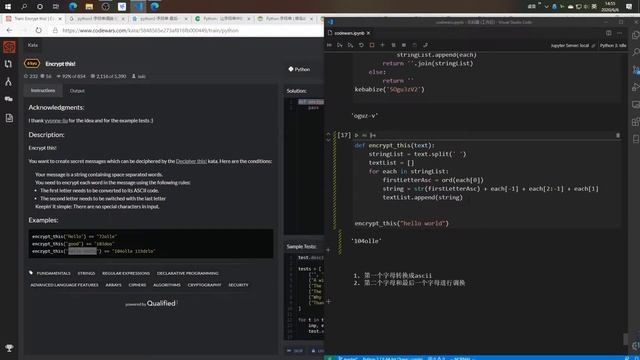Click the '104olle' cell output
This screenshot has width=640, height=360.
(366, 241)
